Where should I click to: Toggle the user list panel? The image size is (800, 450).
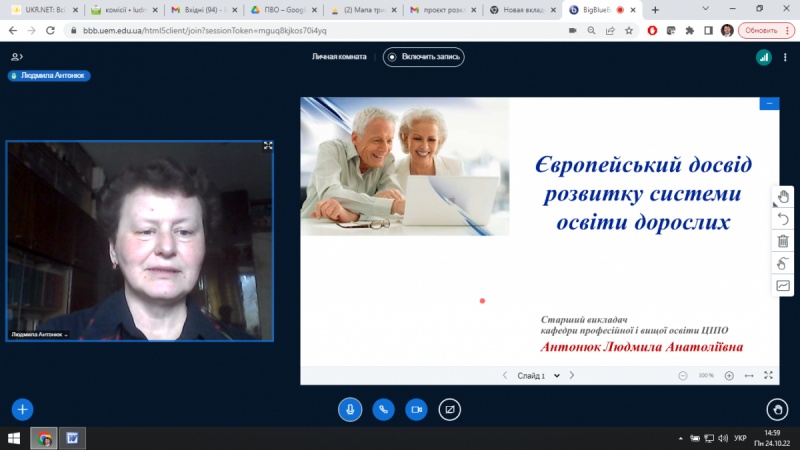point(16,57)
